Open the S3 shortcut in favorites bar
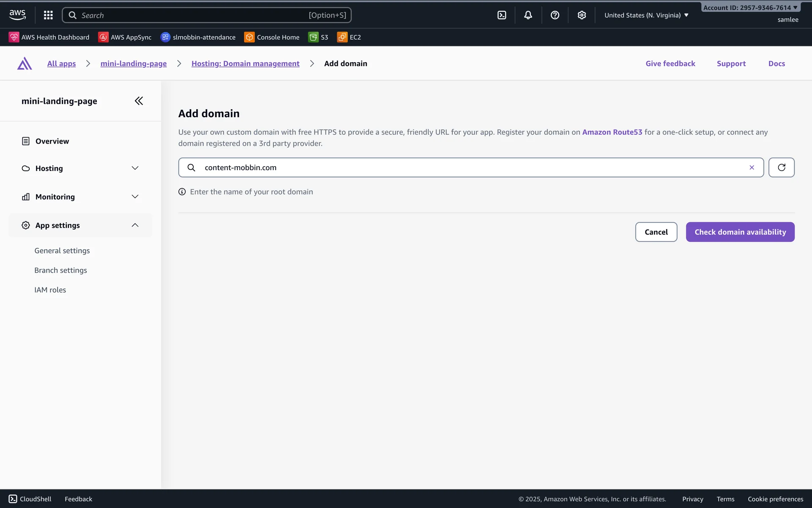This screenshot has height=508, width=812. pos(318,37)
